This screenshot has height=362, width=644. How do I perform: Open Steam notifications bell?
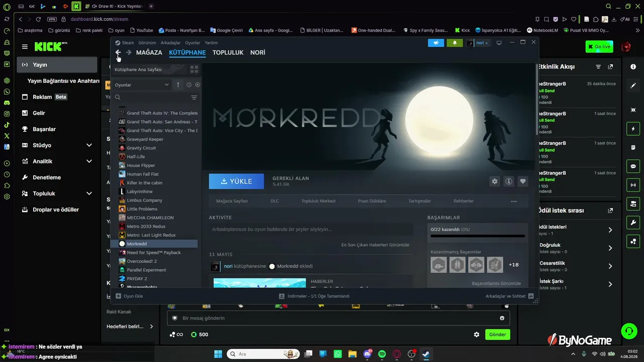(455, 43)
